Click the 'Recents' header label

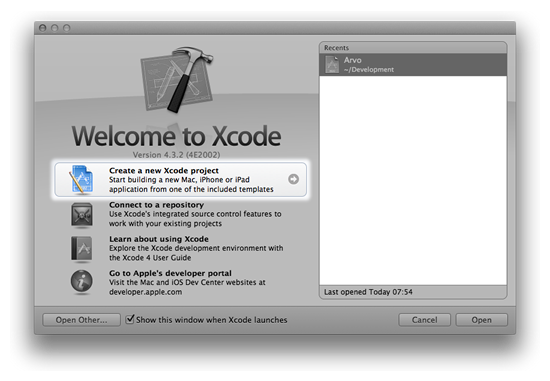(336, 48)
